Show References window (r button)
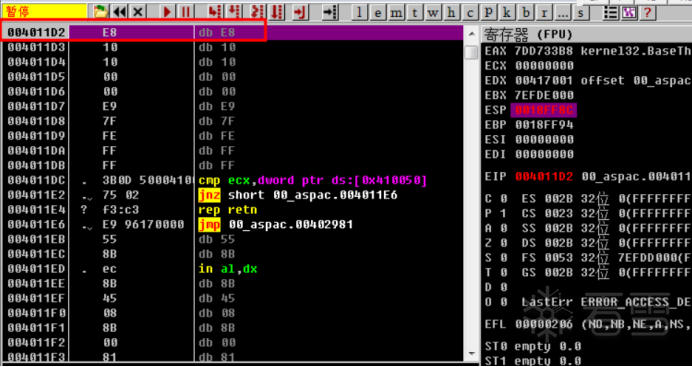 (544, 12)
